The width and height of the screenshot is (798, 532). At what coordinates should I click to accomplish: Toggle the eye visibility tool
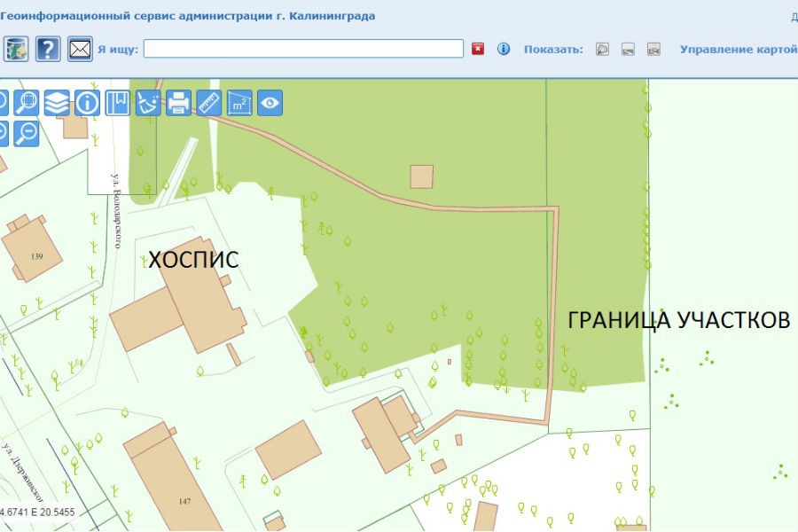[x=270, y=103]
